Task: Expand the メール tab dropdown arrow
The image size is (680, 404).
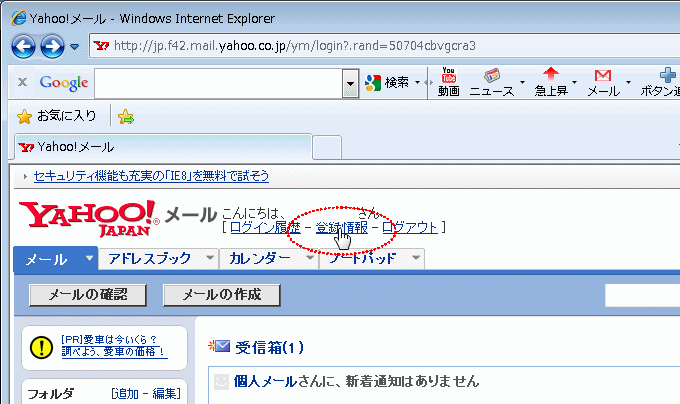Action: (89, 258)
